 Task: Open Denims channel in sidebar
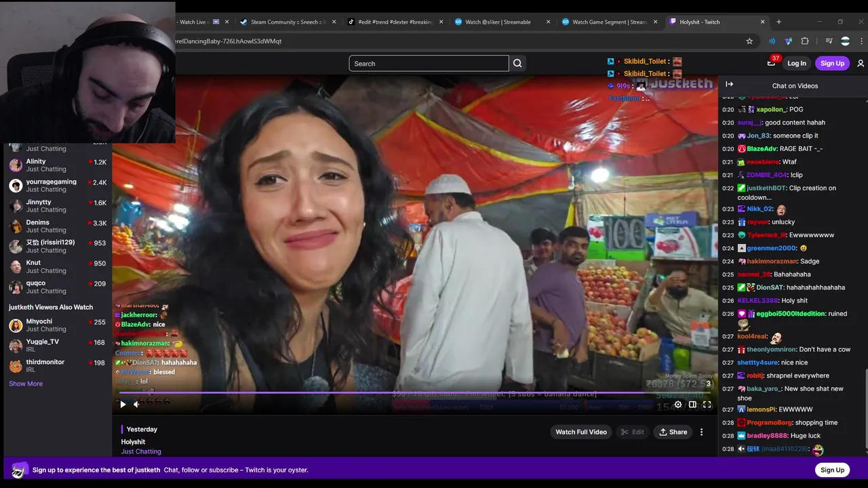pos(57,226)
